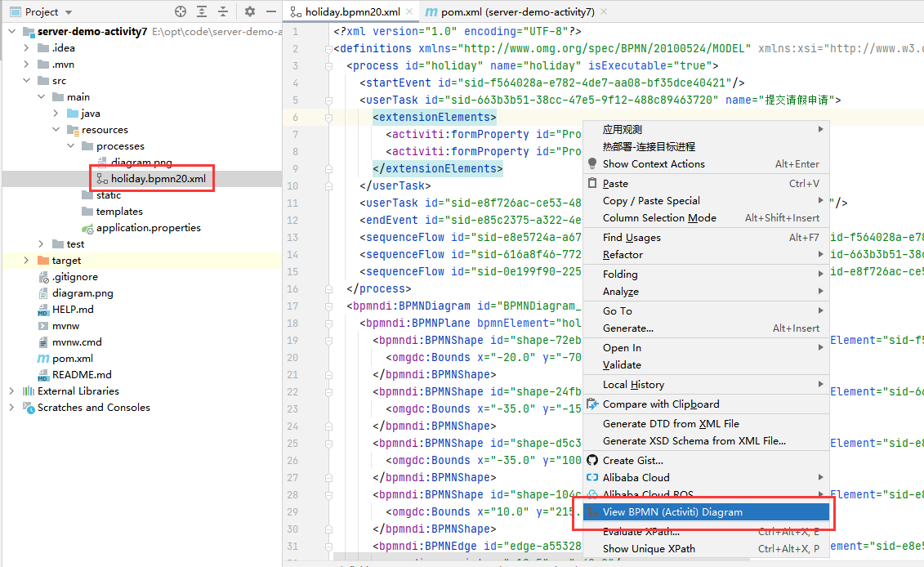Choose Find Usages from context menu
The width and height of the screenshot is (924, 567).
(x=706, y=238)
